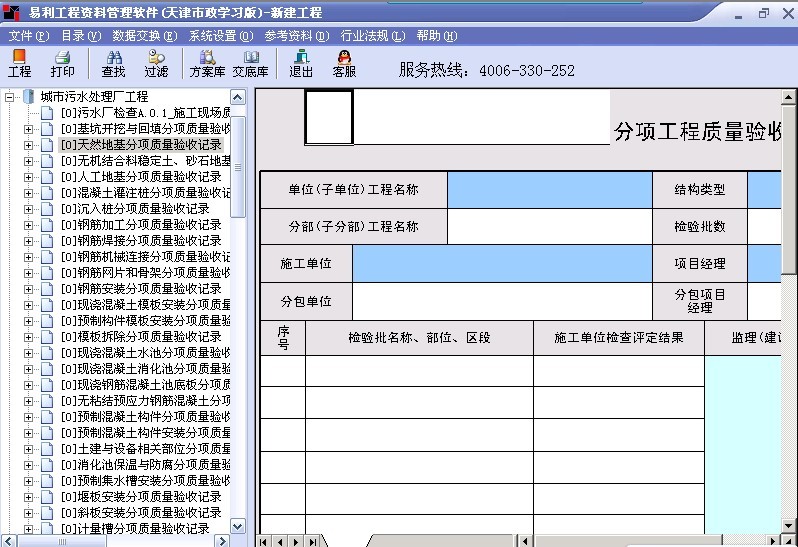Select 堰板安装分项质量验收记录 tree item

tap(141, 497)
